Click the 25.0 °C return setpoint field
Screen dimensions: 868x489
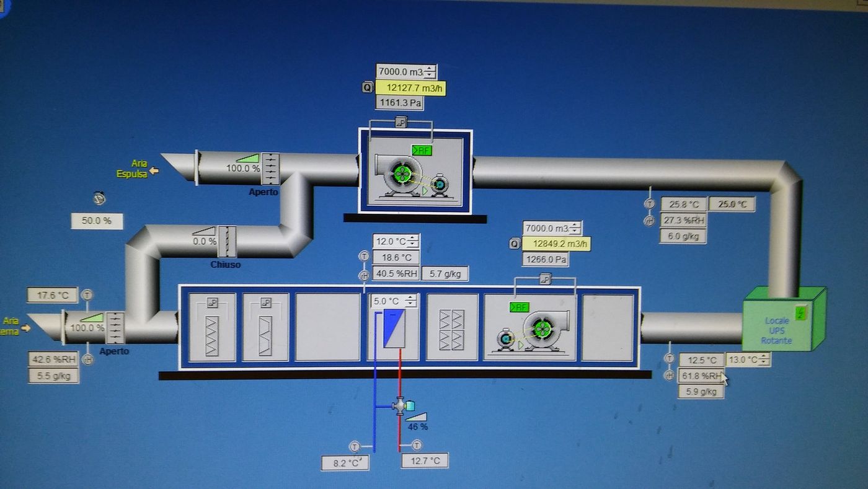tap(732, 204)
